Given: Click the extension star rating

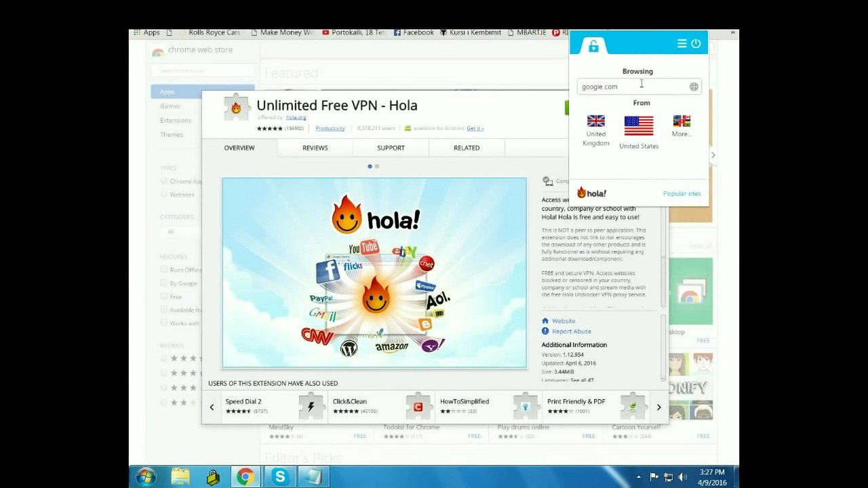Looking at the screenshot, I should (269, 128).
